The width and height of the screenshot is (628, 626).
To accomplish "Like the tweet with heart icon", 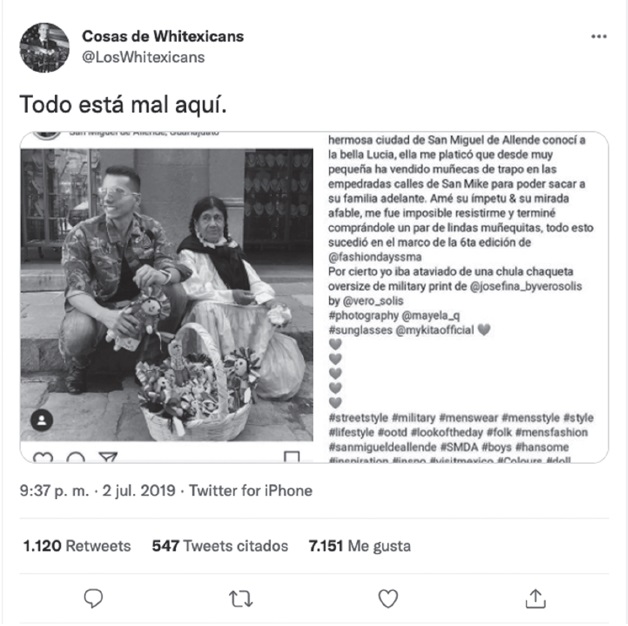I will click(388, 598).
